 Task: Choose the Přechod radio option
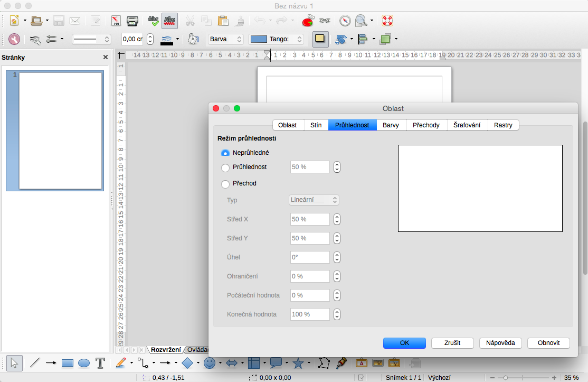pos(225,184)
